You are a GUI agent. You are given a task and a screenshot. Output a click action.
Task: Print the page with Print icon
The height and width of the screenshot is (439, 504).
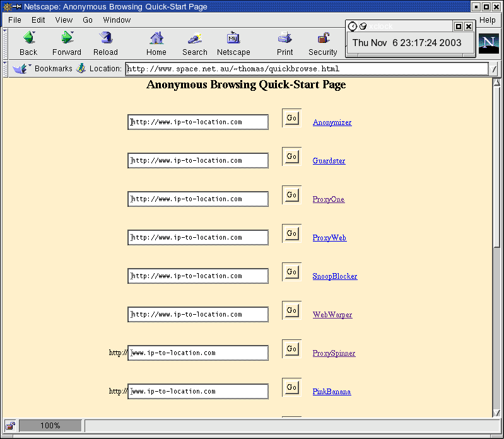[284, 38]
